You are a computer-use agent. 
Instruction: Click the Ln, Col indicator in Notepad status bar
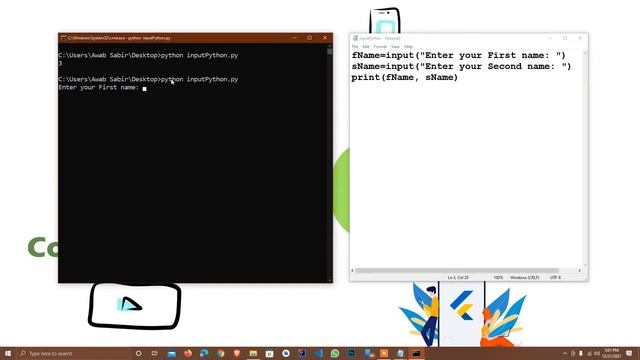pyautogui.click(x=458, y=278)
